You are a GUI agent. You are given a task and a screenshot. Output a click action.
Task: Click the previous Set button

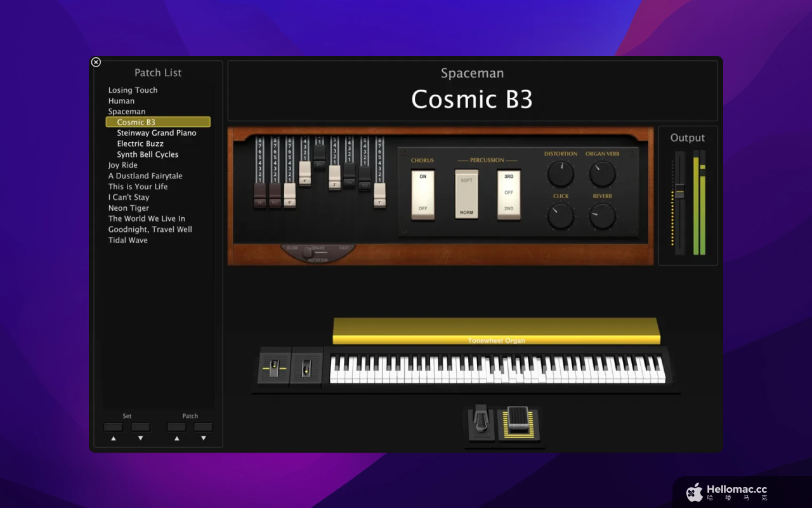[114, 427]
